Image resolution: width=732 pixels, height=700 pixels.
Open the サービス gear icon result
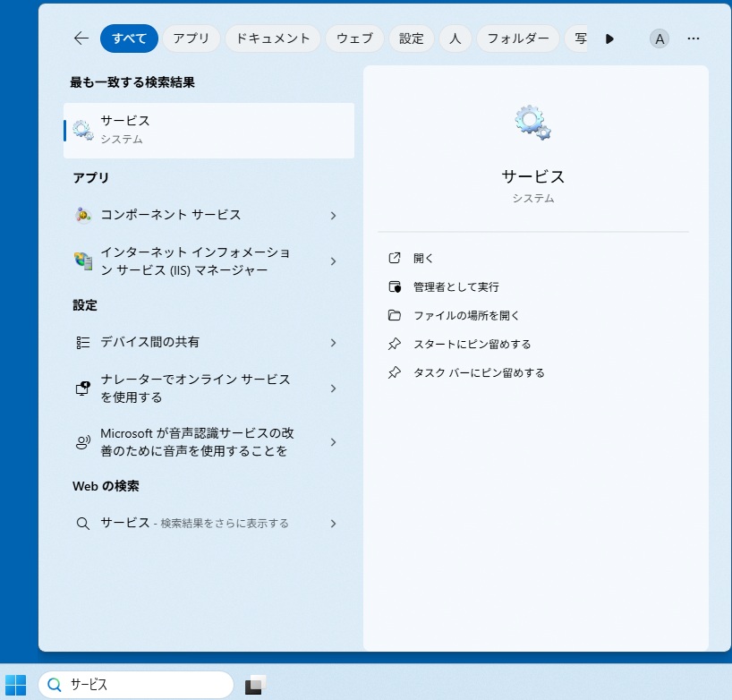click(83, 130)
